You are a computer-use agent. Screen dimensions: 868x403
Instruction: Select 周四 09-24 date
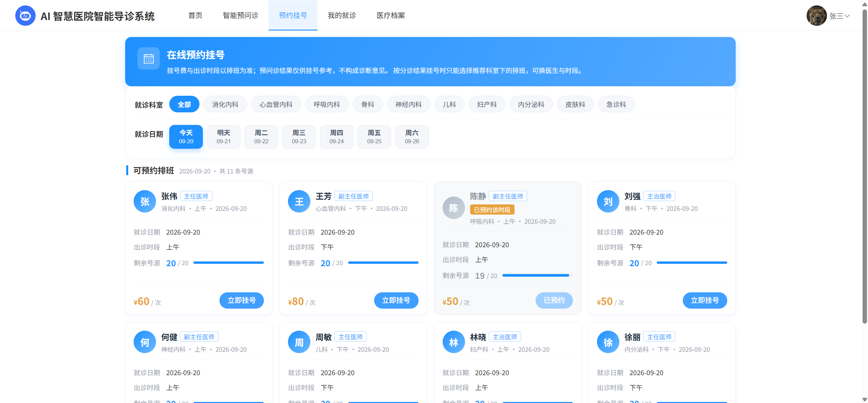pos(336,137)
